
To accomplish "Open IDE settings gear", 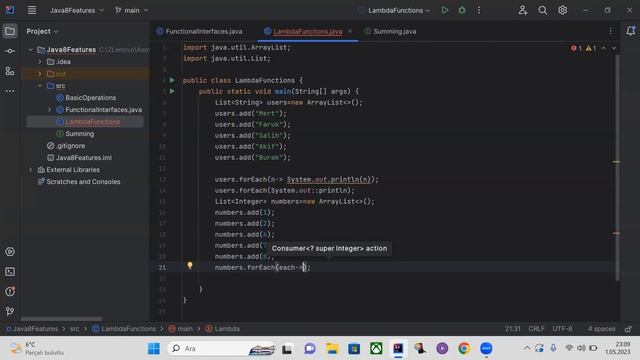I will pos(562,10).
